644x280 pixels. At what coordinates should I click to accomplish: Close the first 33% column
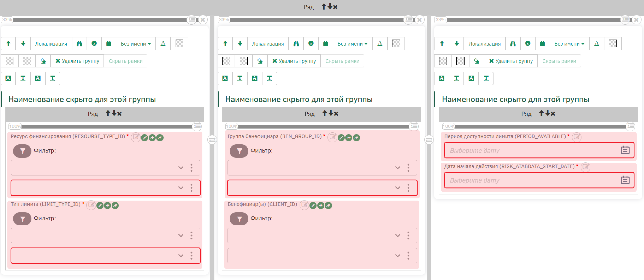click(x=203, y=20)
